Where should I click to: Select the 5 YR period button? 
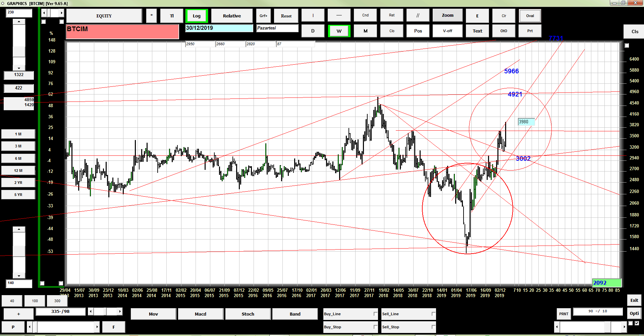18,195
